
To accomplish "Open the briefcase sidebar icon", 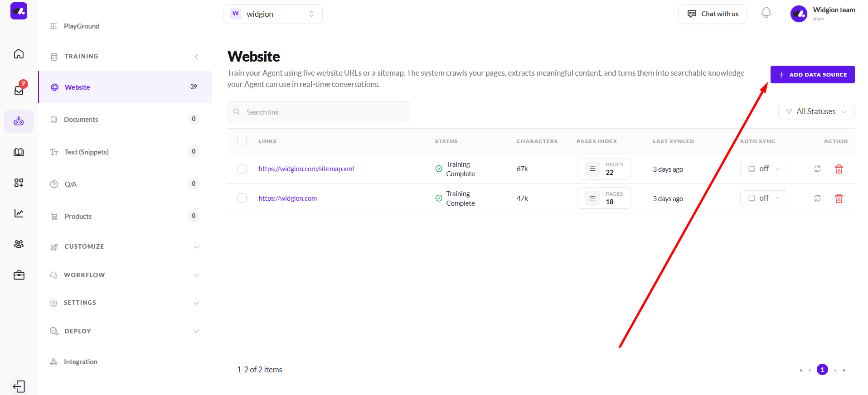I will [19, 275].
